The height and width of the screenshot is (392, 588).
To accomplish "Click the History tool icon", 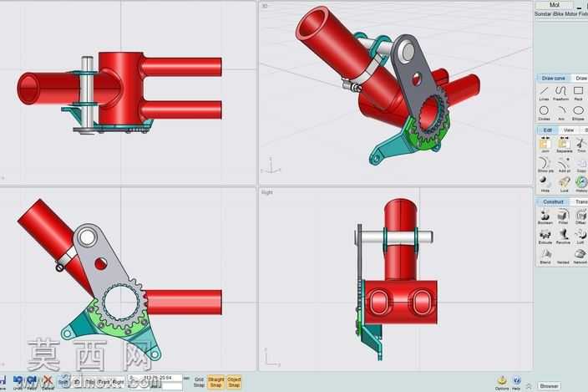I will pyautogui.click(x=581, y=184).
